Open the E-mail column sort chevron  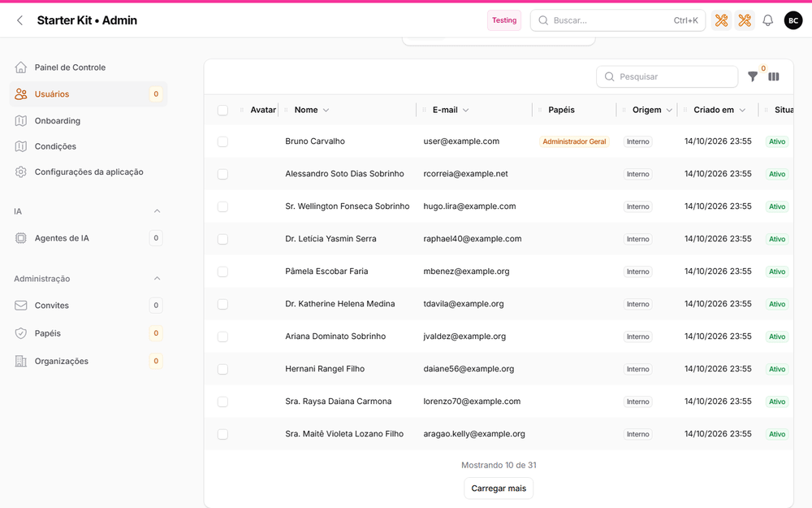tap(465, 110)
